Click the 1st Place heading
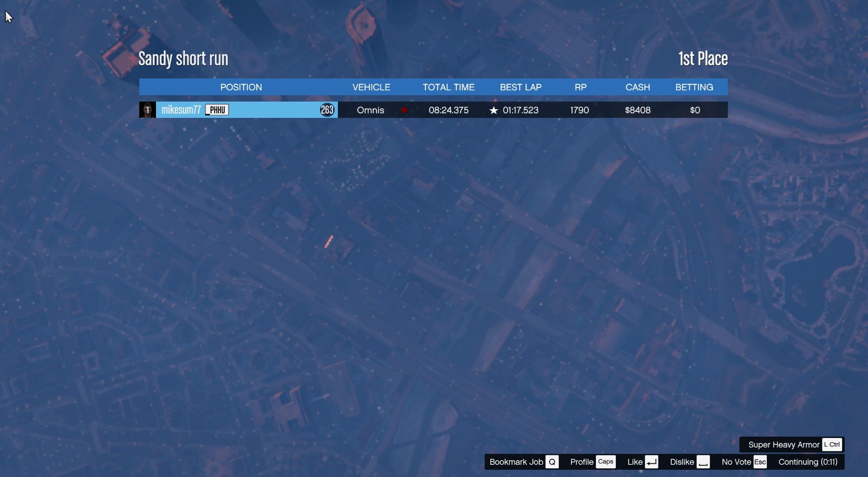 tap(703, 59)
